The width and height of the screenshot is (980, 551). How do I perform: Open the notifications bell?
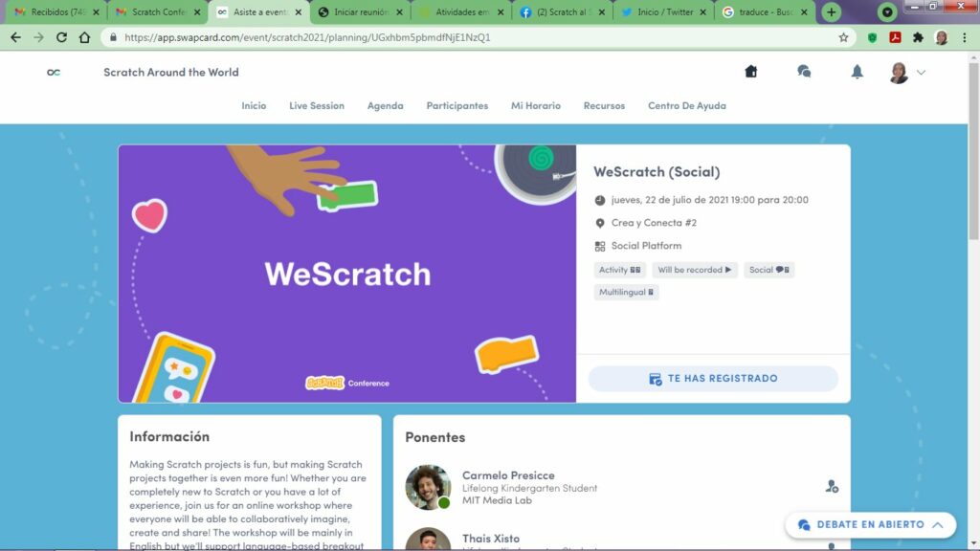tap(857, 71)
